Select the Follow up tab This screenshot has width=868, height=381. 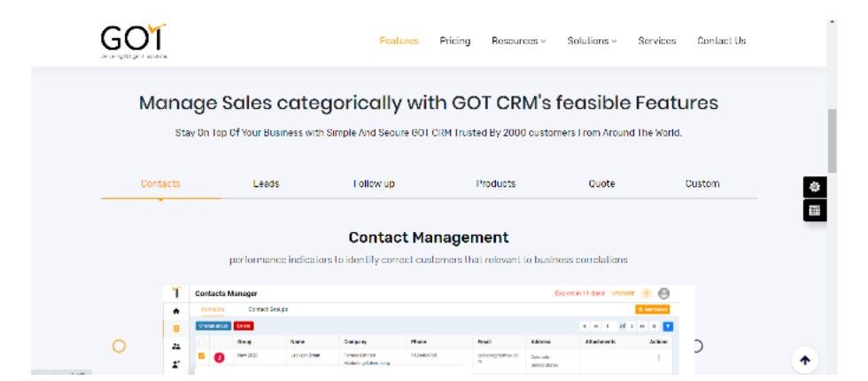(373, 184)
